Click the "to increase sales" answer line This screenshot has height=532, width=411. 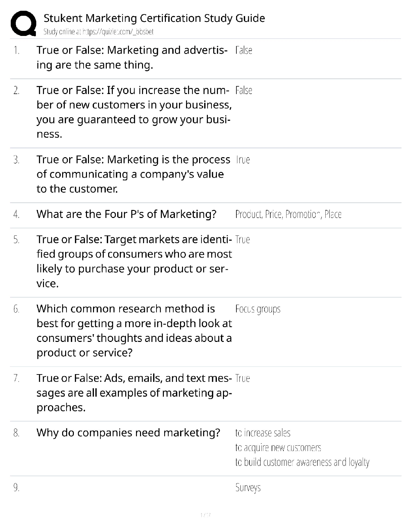click(x=263, y=433)
